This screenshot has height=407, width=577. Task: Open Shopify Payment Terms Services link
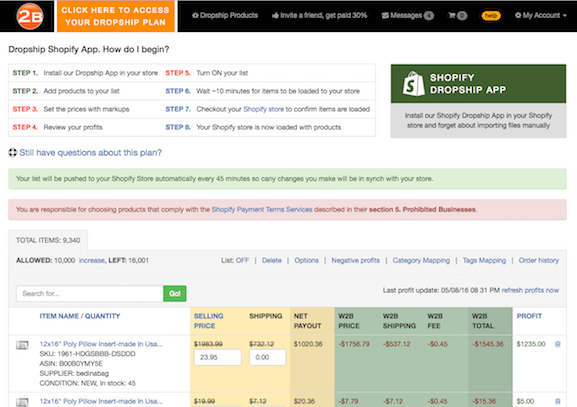coord(262,209)
